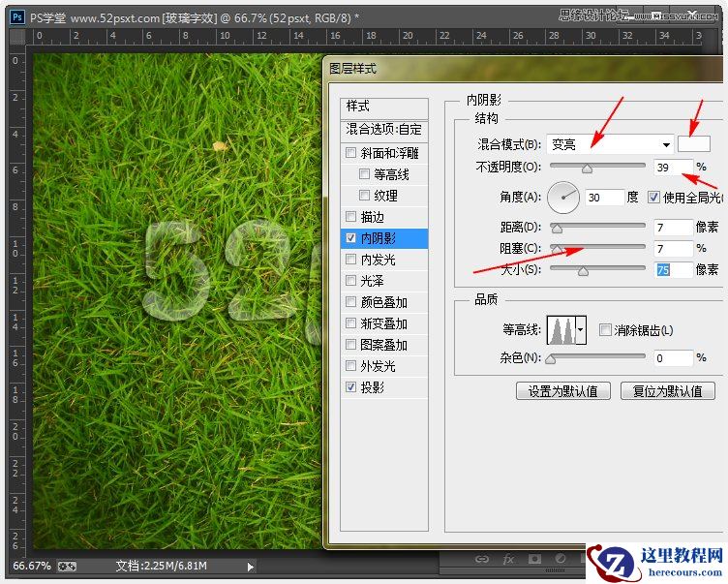Image resolution: width=728 pixels, height=584 pixels.
Task: Select the 外发光 style entry
Action: click(384, 366)
